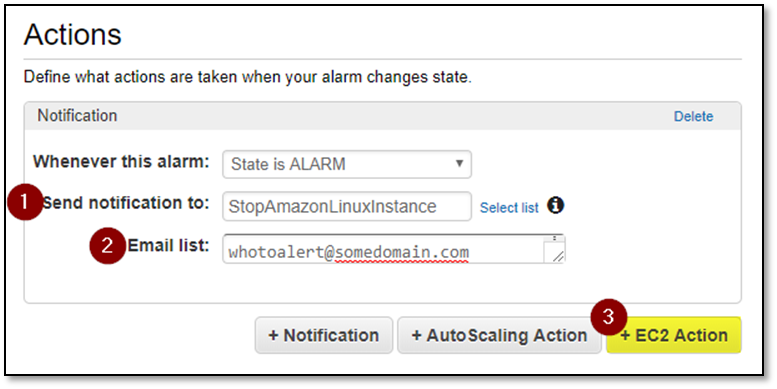777x389 pixels.
Task: Click the "Send notification to:" label
Action: click(x=126, y=203)
